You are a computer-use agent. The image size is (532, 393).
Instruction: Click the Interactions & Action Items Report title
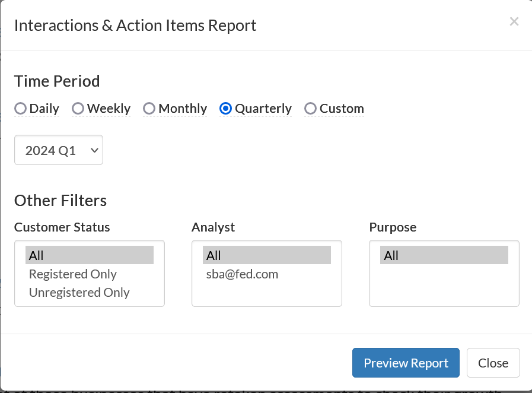click(x=135, y=26)
